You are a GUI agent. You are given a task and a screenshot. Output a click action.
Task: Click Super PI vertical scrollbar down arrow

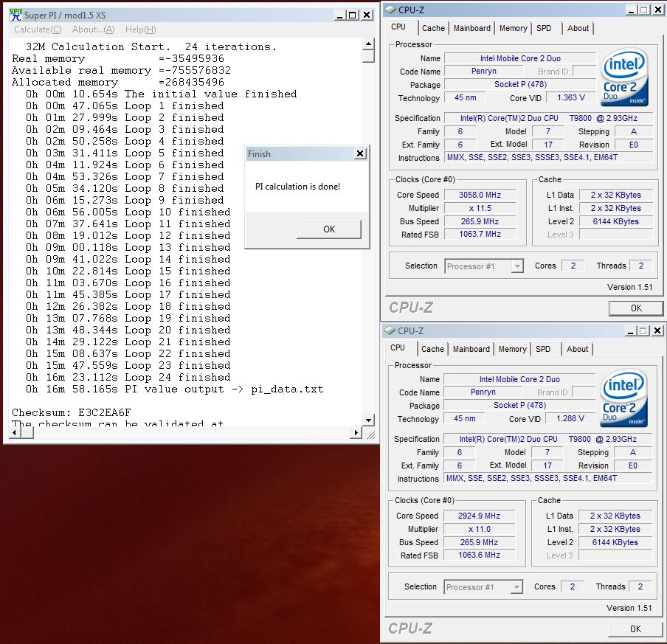368,420
